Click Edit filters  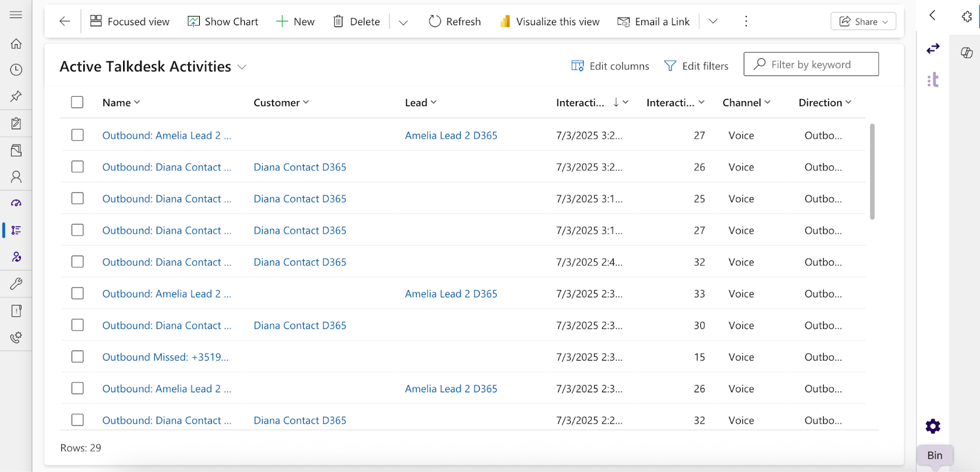pyautogui.click(x=696, y=66)
